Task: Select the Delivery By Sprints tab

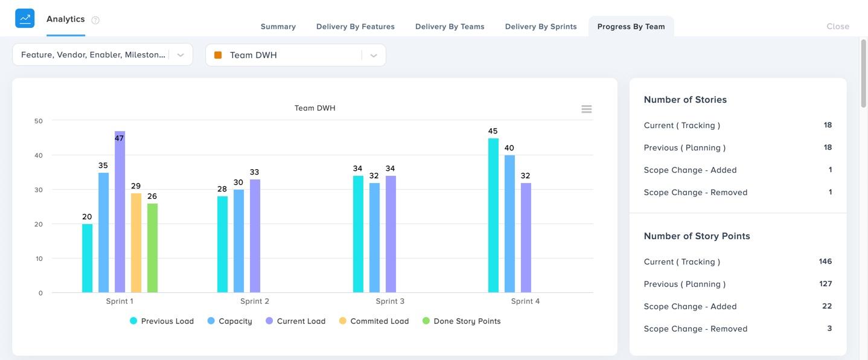Action: [x=541, y=27]
